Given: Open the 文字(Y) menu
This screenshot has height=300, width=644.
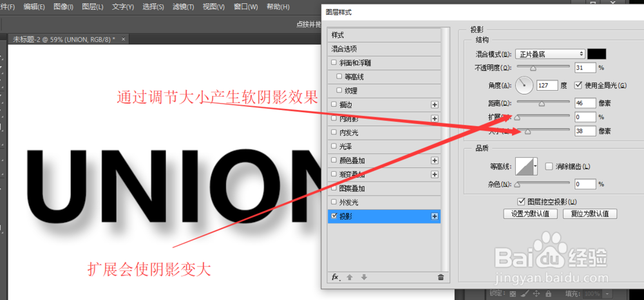Looking at the screenshot, I should [123, 7].
